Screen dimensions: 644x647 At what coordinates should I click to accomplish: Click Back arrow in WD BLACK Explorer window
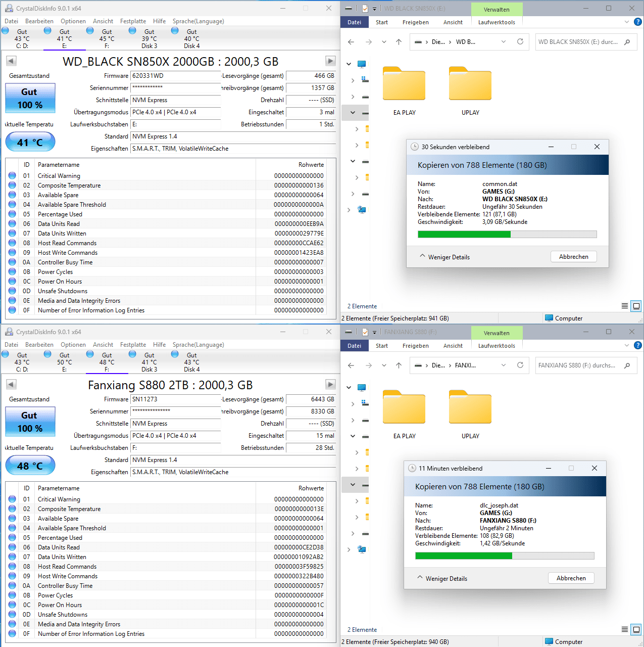[x=351, y=42]
